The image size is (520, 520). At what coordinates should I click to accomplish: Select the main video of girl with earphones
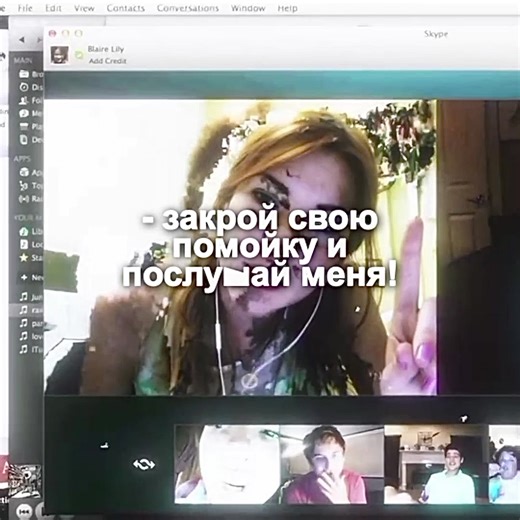[x=240, y=247]
